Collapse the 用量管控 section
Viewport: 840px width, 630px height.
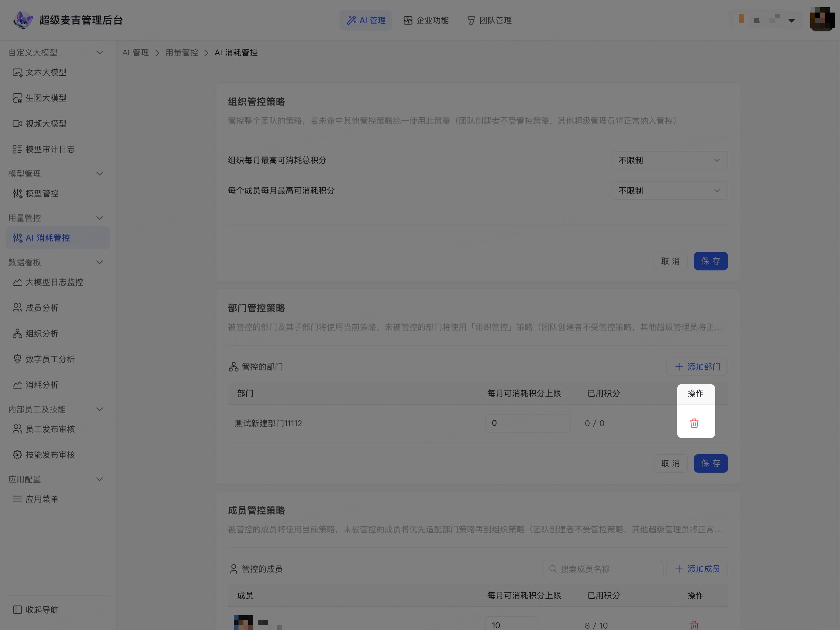(x=99, y=218)
